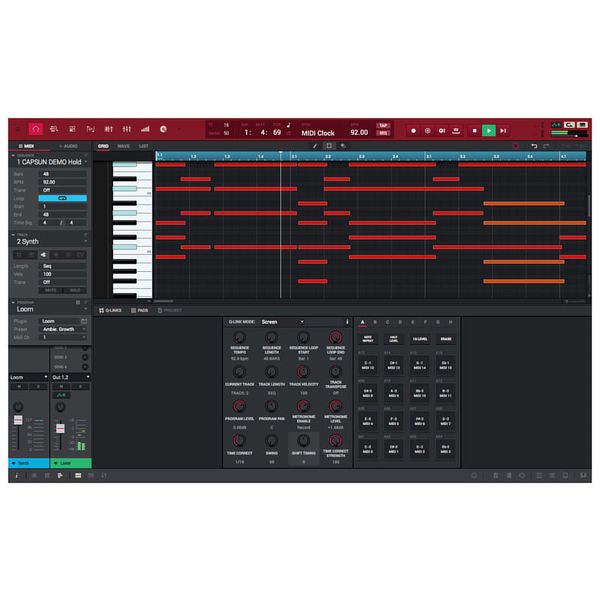Click the Synth channel pan knob

18,407
